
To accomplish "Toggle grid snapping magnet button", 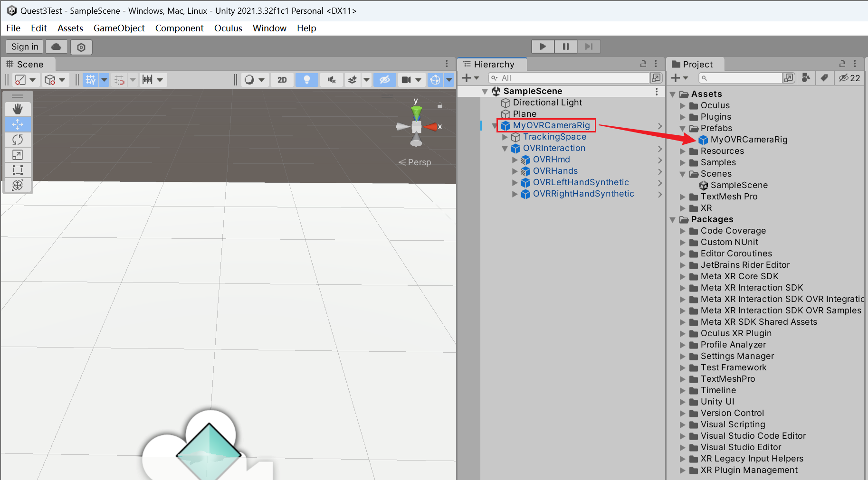I will pyautogui.click(x=119, y=80).
